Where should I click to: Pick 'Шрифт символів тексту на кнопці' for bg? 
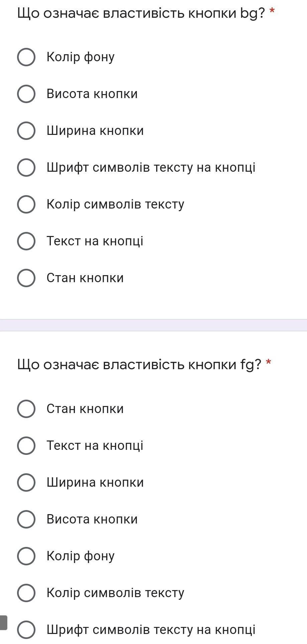26,167
